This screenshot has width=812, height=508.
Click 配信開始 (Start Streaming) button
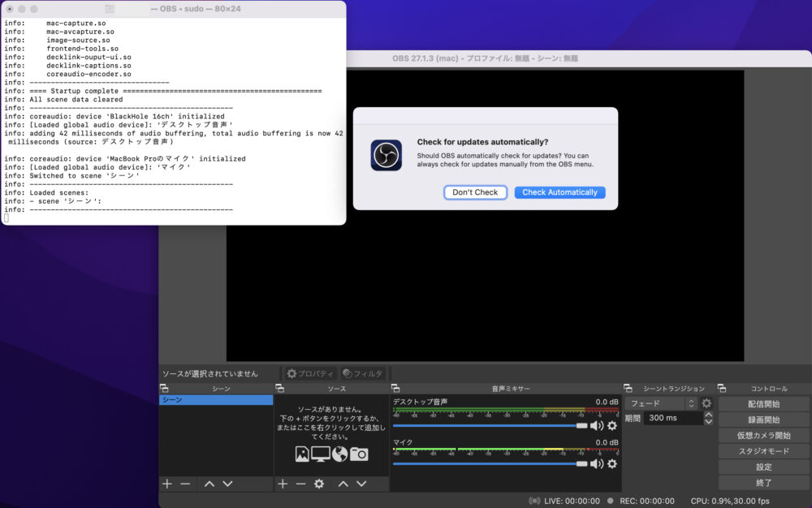[x=764, y=404]
